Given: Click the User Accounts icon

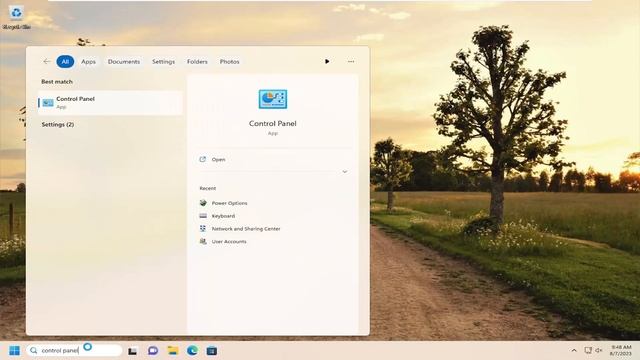Looking at the screenshot, I should [203, 241].
